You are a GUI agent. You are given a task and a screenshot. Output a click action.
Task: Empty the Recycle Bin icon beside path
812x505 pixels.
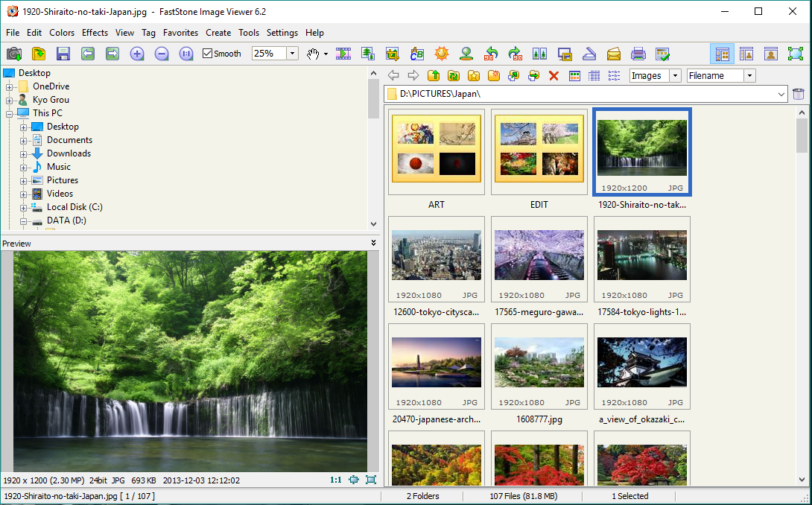799,94
